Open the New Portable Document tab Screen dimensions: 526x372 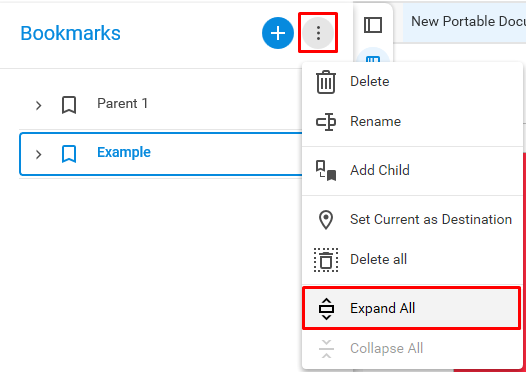[x=465, y=22]
